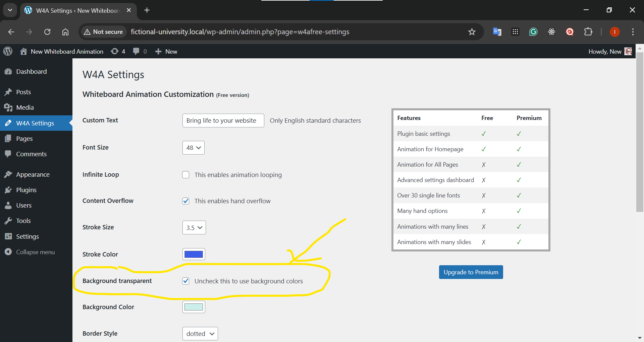Click into the Custom Text input field
The image size is (644, 342).
coord(223,120)
